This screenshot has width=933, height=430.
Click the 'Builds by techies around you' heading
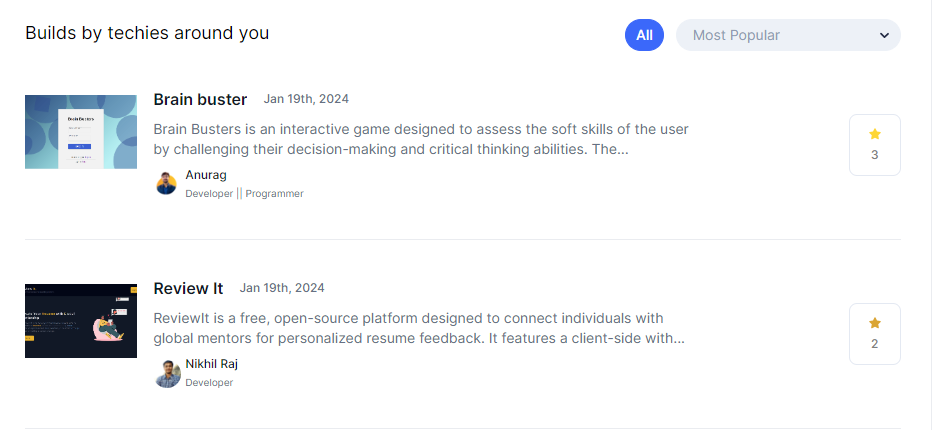pyautogui.click(x=147, y=33)
